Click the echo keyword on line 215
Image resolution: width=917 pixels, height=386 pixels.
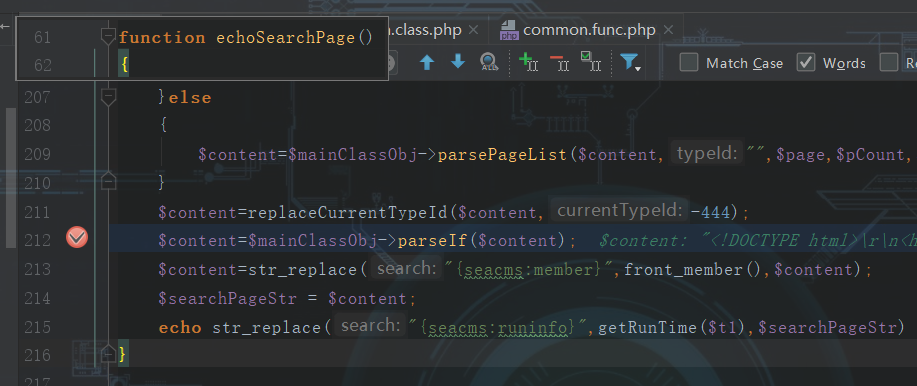coord(180,327)
